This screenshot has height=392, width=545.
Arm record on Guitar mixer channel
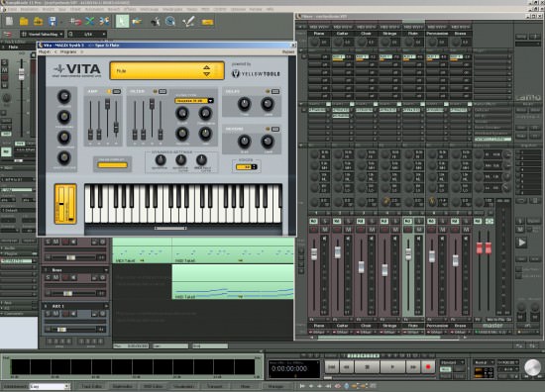[x=337, y=230]
